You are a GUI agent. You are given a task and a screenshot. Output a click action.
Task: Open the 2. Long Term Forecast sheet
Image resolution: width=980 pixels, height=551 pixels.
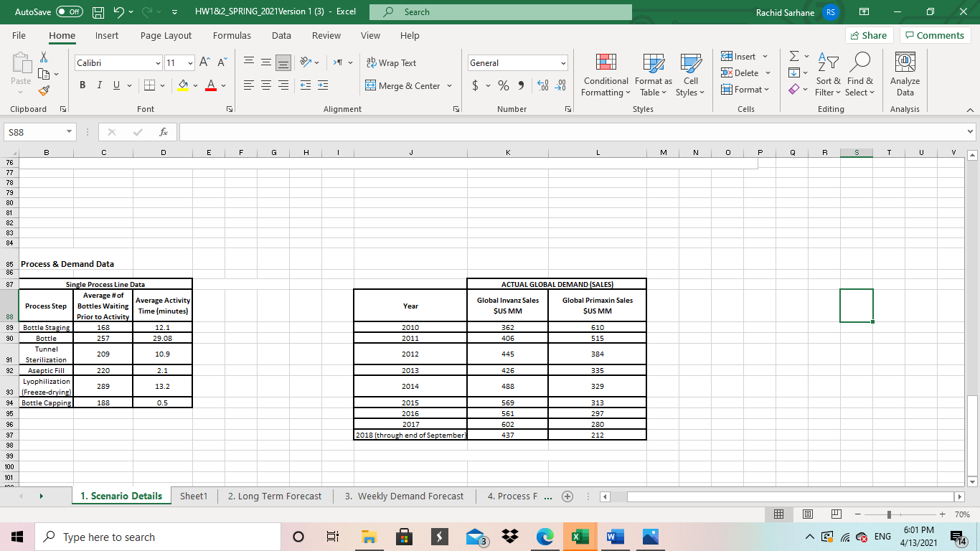click(275, 496)
